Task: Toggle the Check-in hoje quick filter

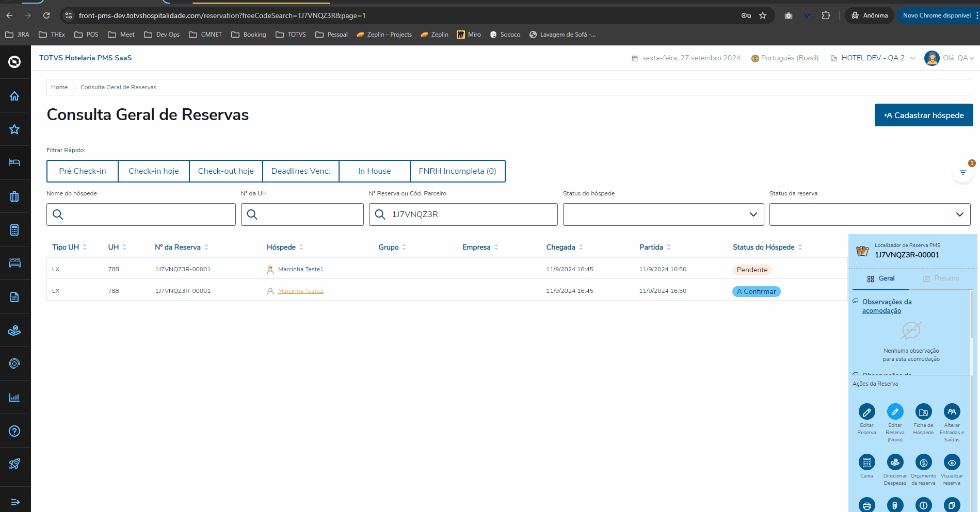Action: pos(154,171)
